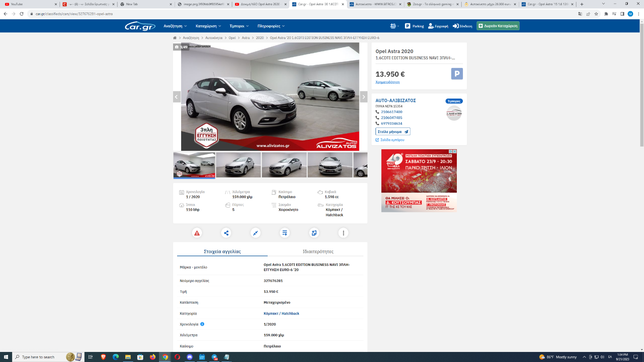Click the dealer AUTO-ΑΛΙΒΙΖΑΤΟΣ round logo

tap(454, 113)
